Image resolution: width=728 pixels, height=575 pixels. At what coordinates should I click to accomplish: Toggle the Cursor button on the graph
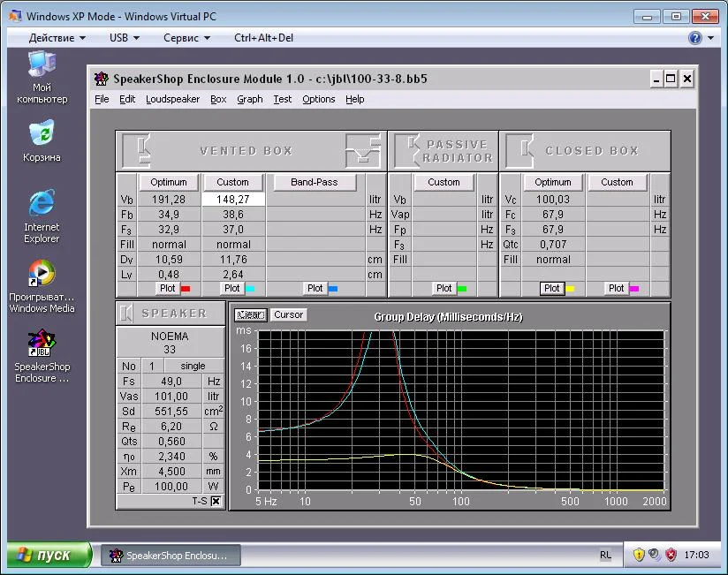[288, 314]
